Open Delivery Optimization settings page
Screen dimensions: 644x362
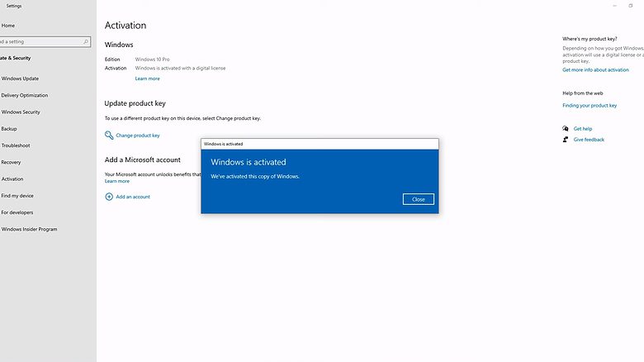point(25,95)
